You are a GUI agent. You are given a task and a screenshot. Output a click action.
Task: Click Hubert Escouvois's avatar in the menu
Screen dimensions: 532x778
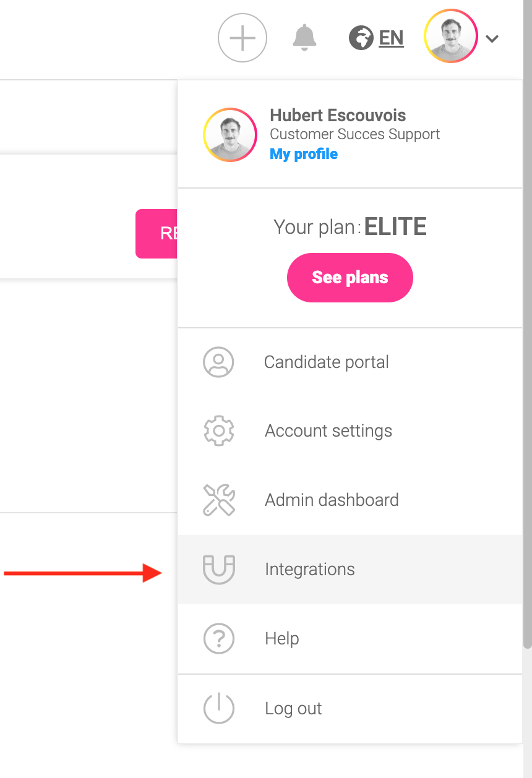(x=230, y=135)
